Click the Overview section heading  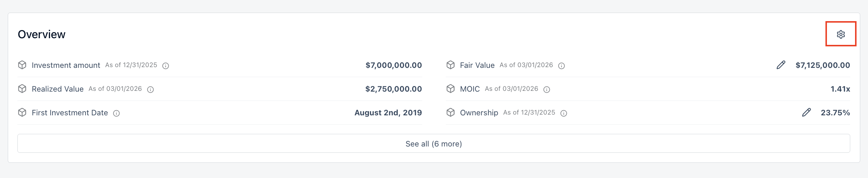tap(41, 34)
